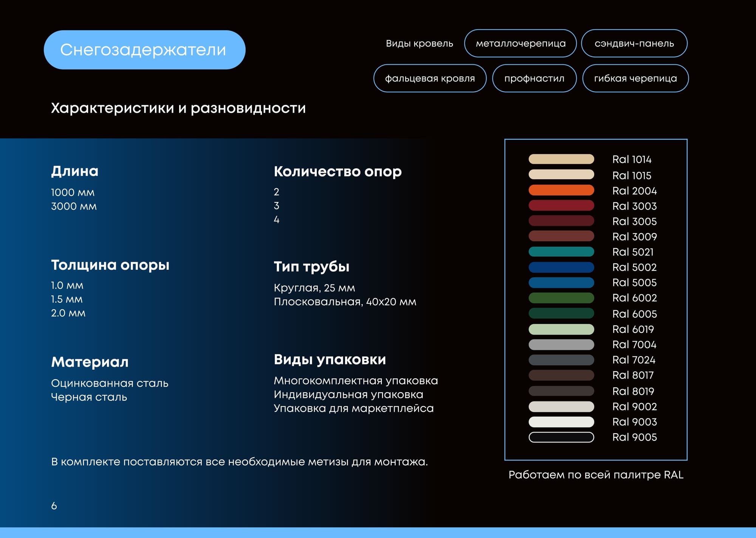Click the Ral 6019 pastel green swatch
Viewport: 756px width, 538px height.
tap(561, 329)
